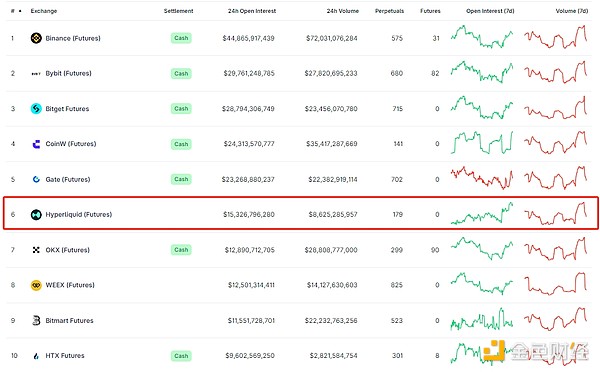Select CoinW 24h volume $35,417,287,669

332,144
